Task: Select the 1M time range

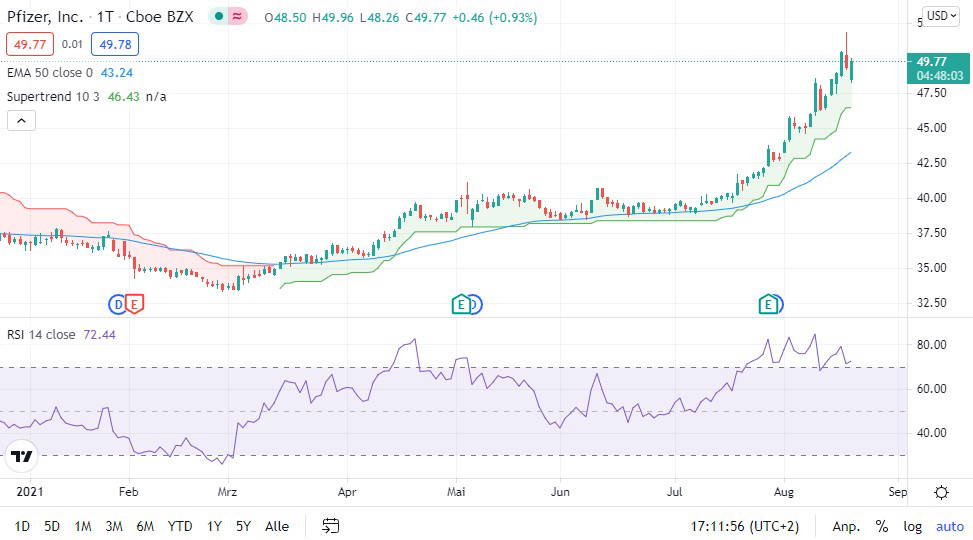Action: 83,526
